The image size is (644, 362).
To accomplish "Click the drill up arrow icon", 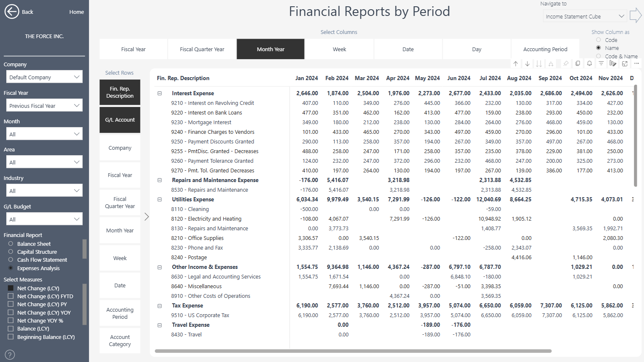I will pos(516,64).
